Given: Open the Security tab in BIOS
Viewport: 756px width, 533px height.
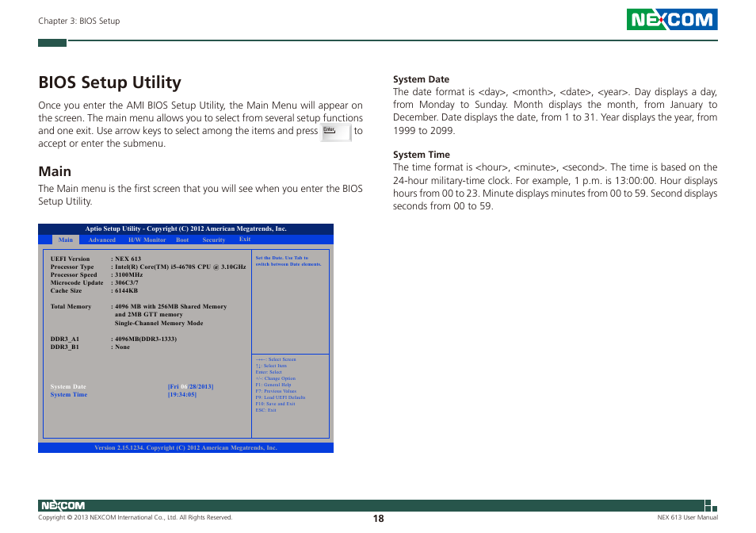Looking at the screenshot, I should [214, 240].
